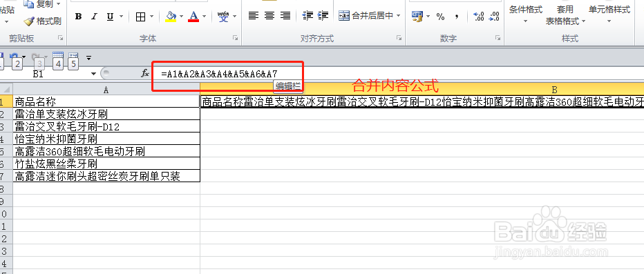The height and width of the screenshot is (274, 644).
Task: Select cell 高露洁360超细软毛电动牙刷
Action: 106,151
